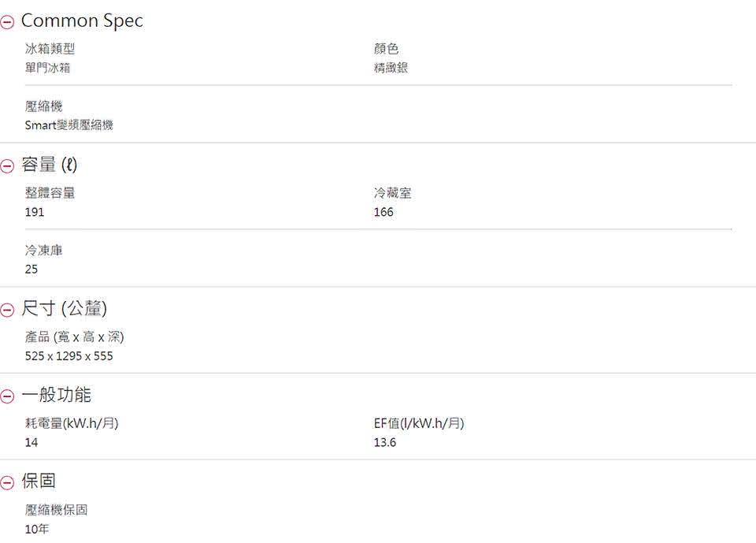
Task: Click the 壓縮機保固 10年 value
Action: [x=37, y=529]
